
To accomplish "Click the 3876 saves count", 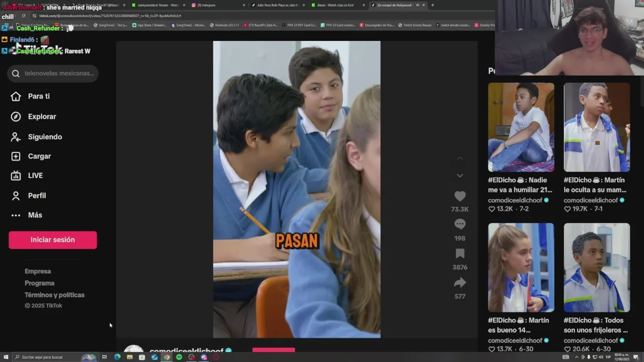I will pyautogui.click(x=460, y=267).
